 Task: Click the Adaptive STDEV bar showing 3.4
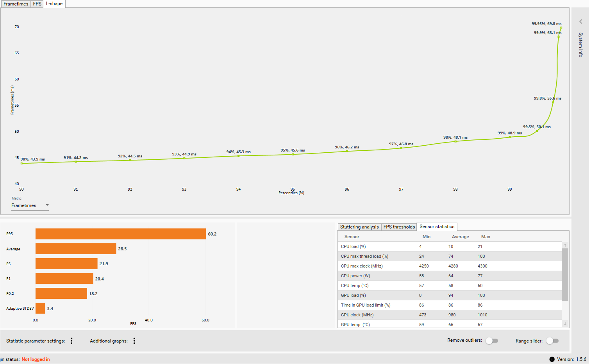pos(40,308)
